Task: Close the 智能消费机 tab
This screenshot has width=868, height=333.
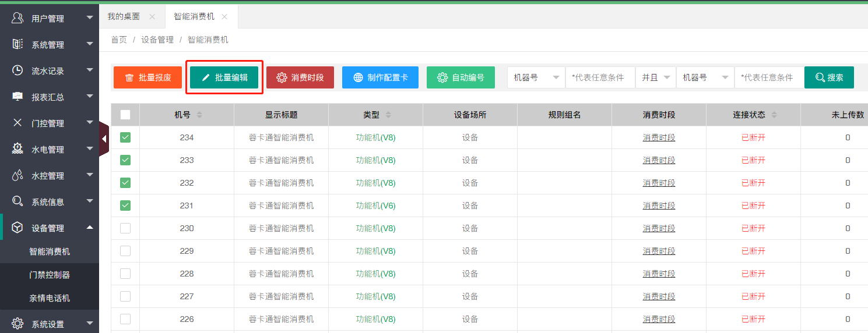Action: pos(224,17)
